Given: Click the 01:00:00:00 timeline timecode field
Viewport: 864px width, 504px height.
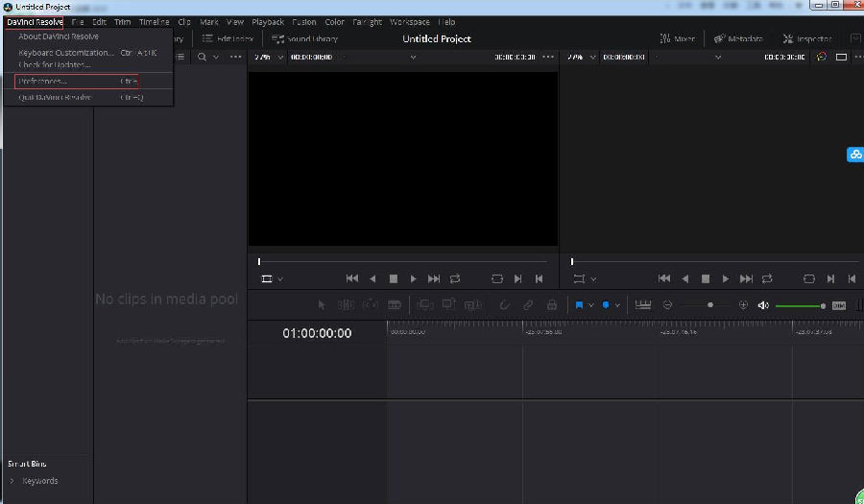Looking at the screenshot, I should pyautogui.click(x=317, y=333).
